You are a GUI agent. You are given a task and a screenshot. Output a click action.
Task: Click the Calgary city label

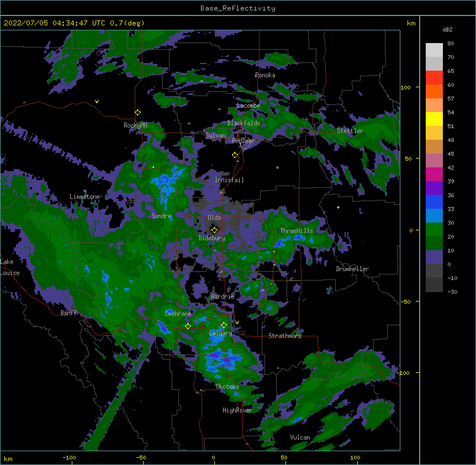pos(221,333)
